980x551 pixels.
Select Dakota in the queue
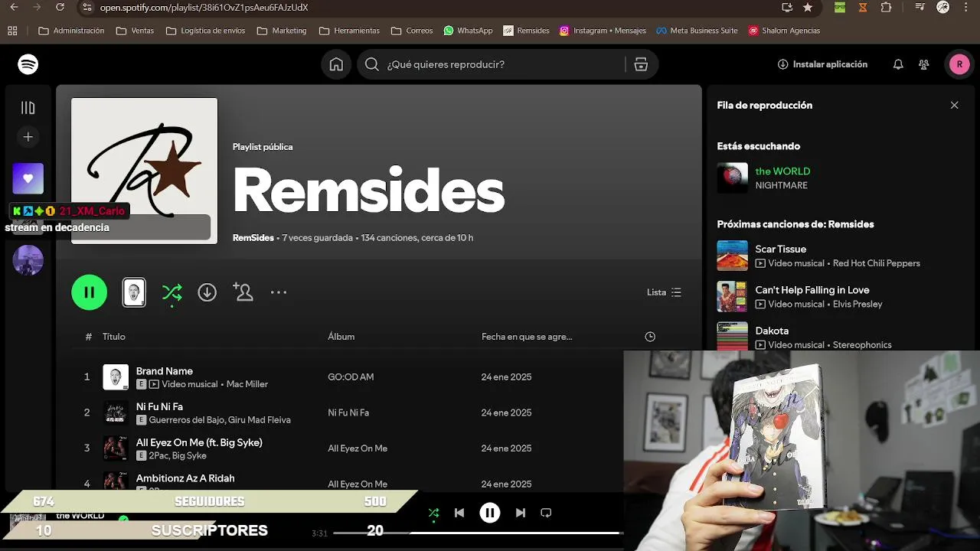click(x=772, y=331)
